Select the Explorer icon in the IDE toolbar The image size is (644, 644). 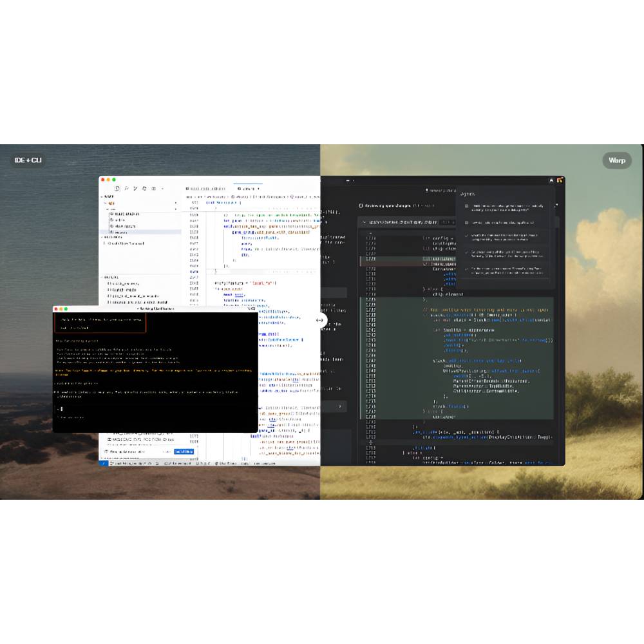click(118, 189)
